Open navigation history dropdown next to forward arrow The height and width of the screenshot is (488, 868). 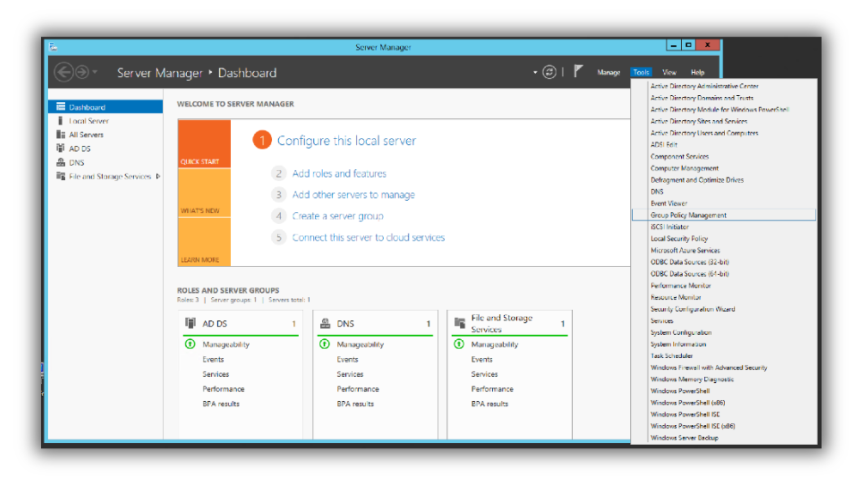(x=95, y=72)
